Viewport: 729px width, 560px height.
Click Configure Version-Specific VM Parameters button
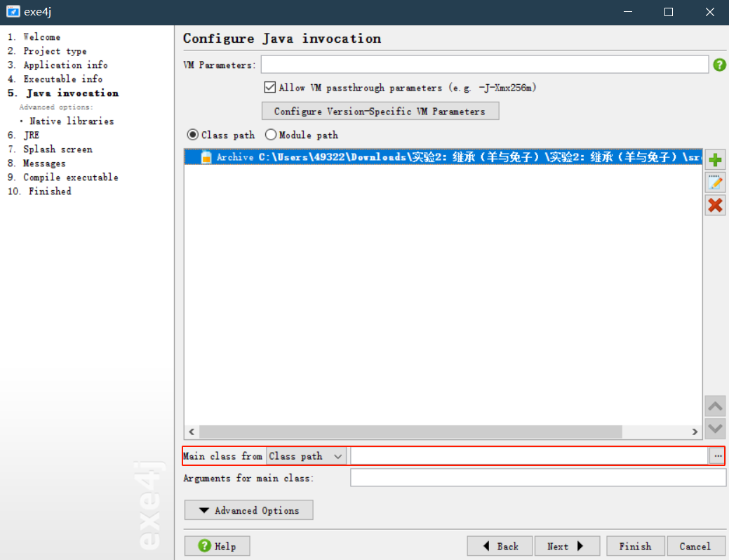pos(380,111)
